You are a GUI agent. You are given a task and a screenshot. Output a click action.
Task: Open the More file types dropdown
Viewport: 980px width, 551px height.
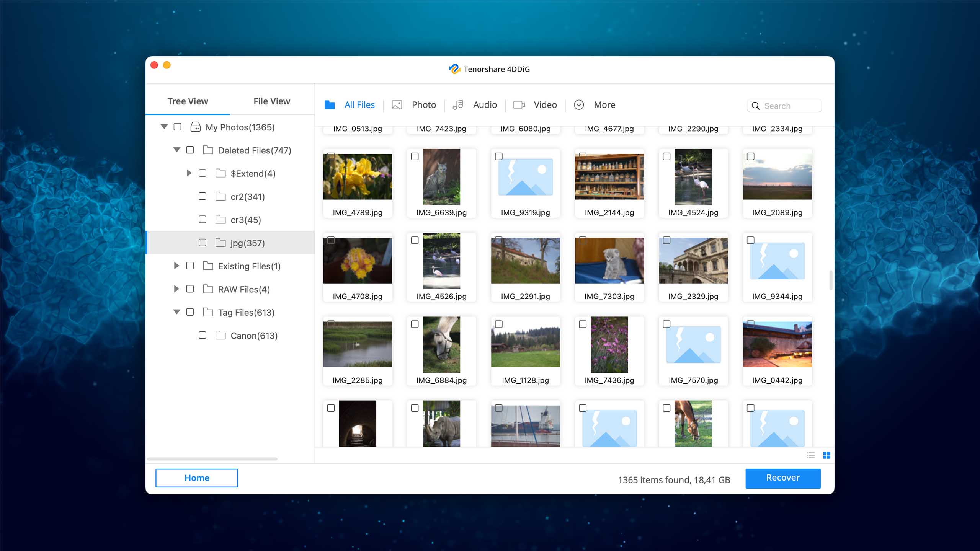(x=595, y=105)
